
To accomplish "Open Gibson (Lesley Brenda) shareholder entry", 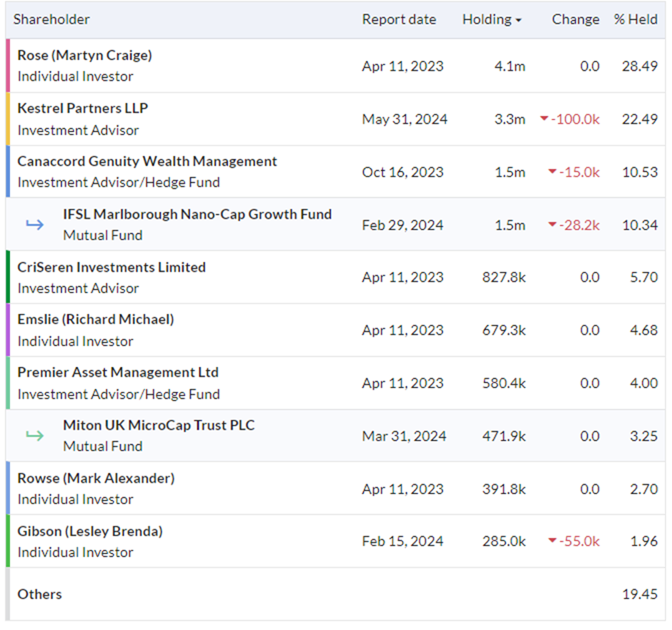I will (90, 531).
